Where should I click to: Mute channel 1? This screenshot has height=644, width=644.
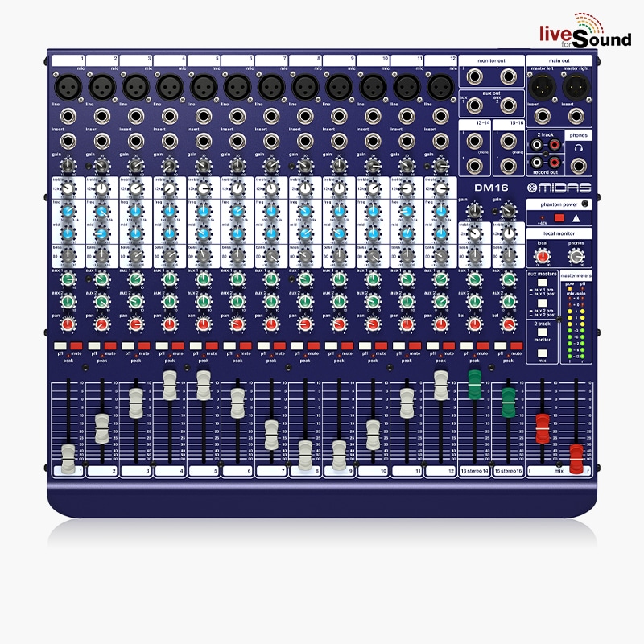pyautogui.click(x=76, y=346)
